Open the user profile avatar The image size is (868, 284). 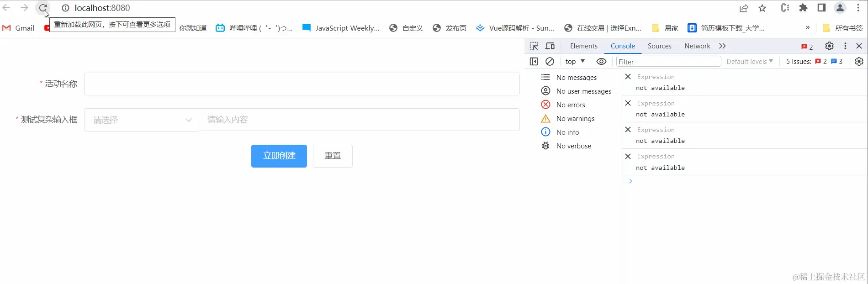pyautogui.click(x=840, y=8)
